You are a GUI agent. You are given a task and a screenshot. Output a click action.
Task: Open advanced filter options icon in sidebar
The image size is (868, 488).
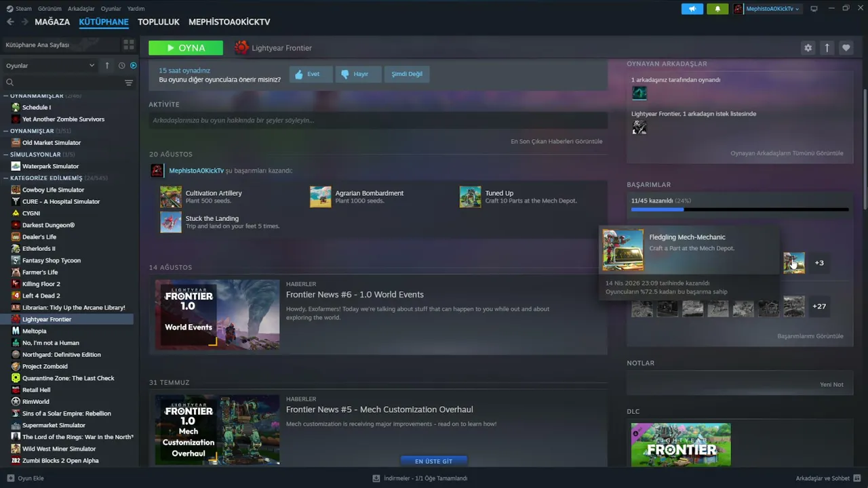[x=129, y=83]
